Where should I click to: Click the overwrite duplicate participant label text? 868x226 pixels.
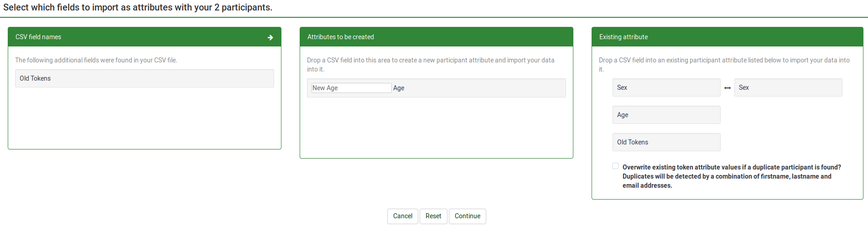(731, 176)
